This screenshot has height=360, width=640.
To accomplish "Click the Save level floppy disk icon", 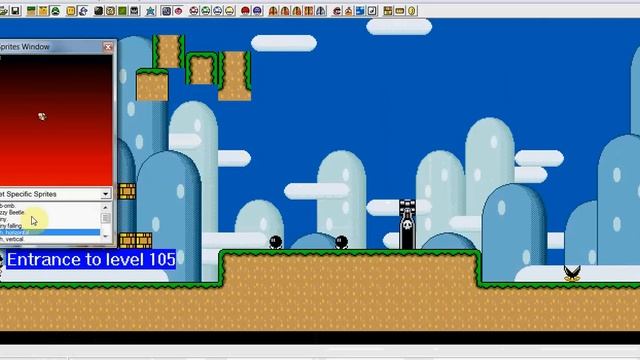I will (x=16, y=11).
